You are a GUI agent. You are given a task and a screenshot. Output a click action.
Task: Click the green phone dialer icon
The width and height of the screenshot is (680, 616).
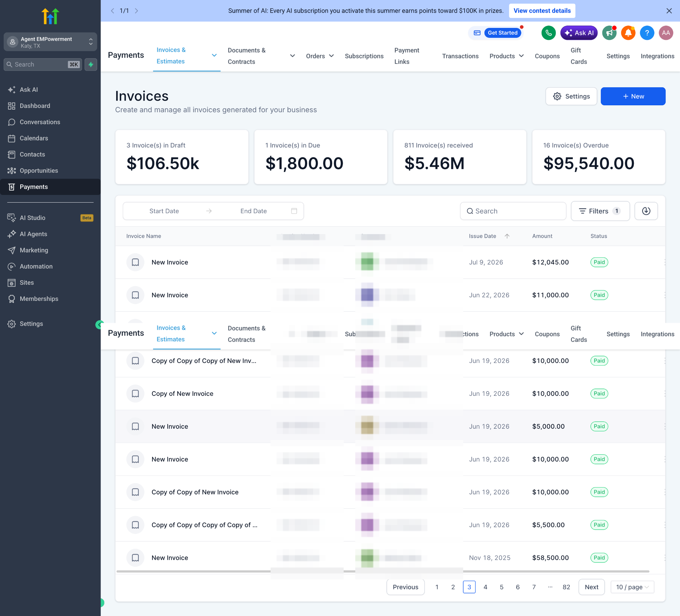(x=549, y=33)
